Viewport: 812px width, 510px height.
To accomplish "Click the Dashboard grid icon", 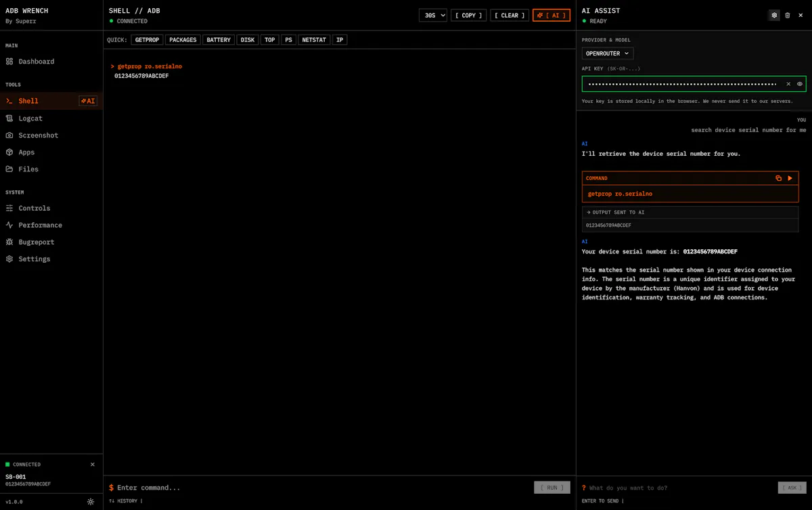I will [9, 61].
